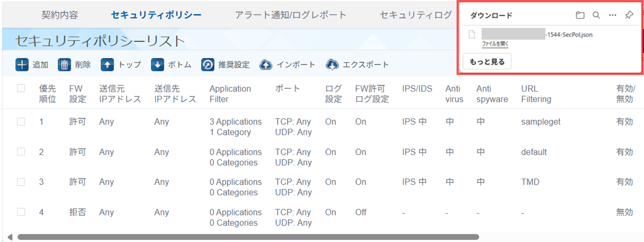Image resolution: width=644 pixels, height=242 pixels.
Task: Click the エクスポート cloud download icon
Action: pyautogui.click(x=332, y=65)
